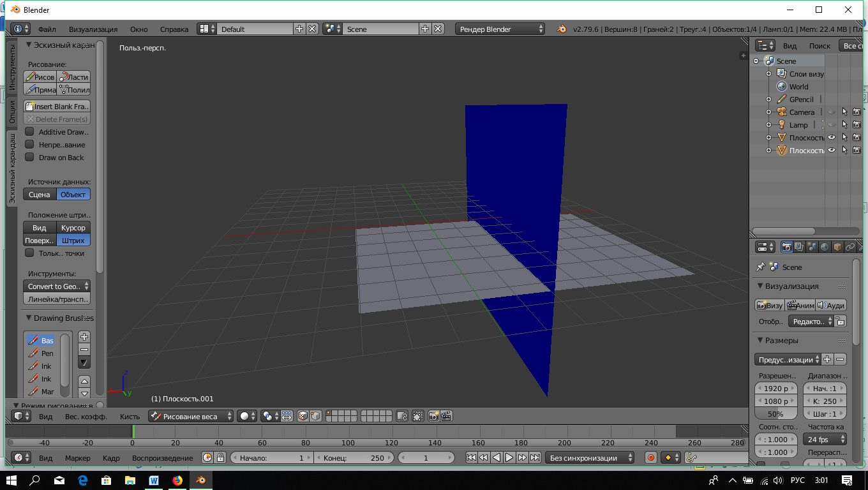Click the Сцена data source button

point(40,195)
